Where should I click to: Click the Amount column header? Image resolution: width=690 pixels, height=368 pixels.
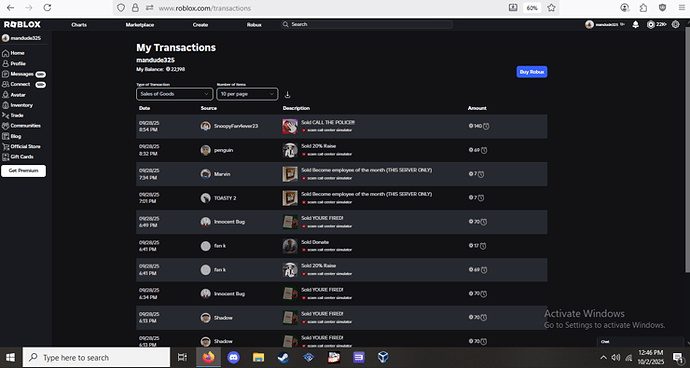(477, 108)
